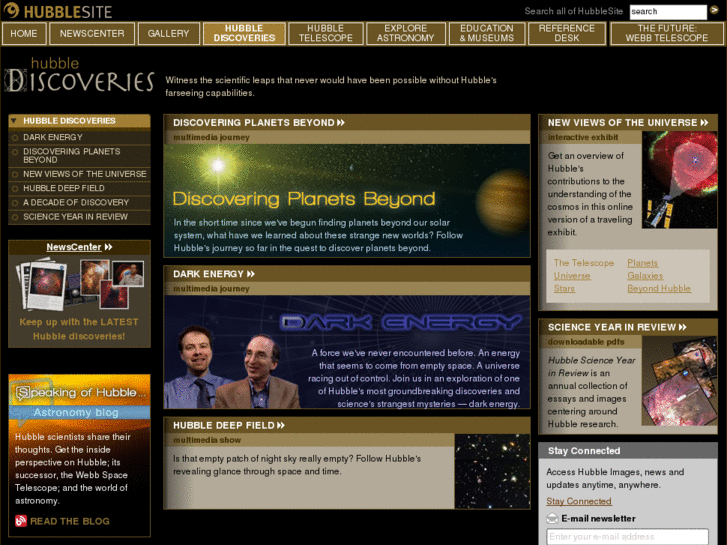Screen dimensions: 727x545
Task: Open the NewsCenter link in sidebar box
Action: pyautogui.click(x=74, y=247)
